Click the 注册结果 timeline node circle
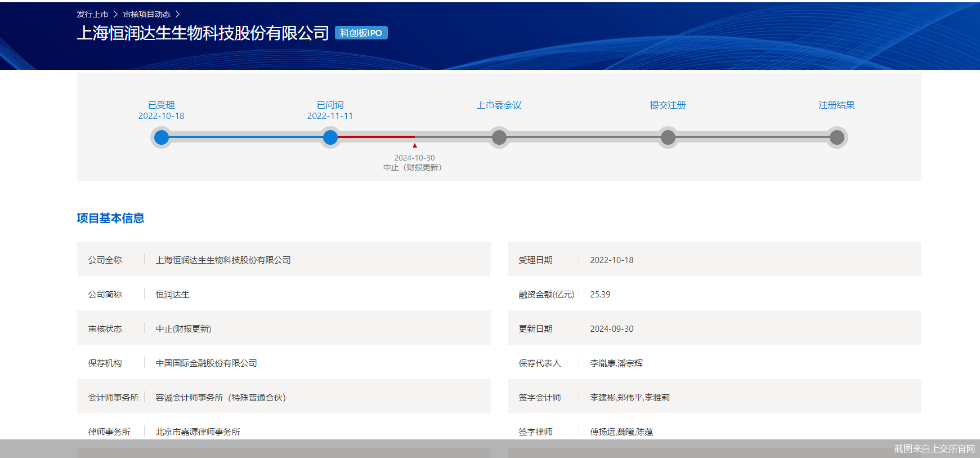 point(837,137)
